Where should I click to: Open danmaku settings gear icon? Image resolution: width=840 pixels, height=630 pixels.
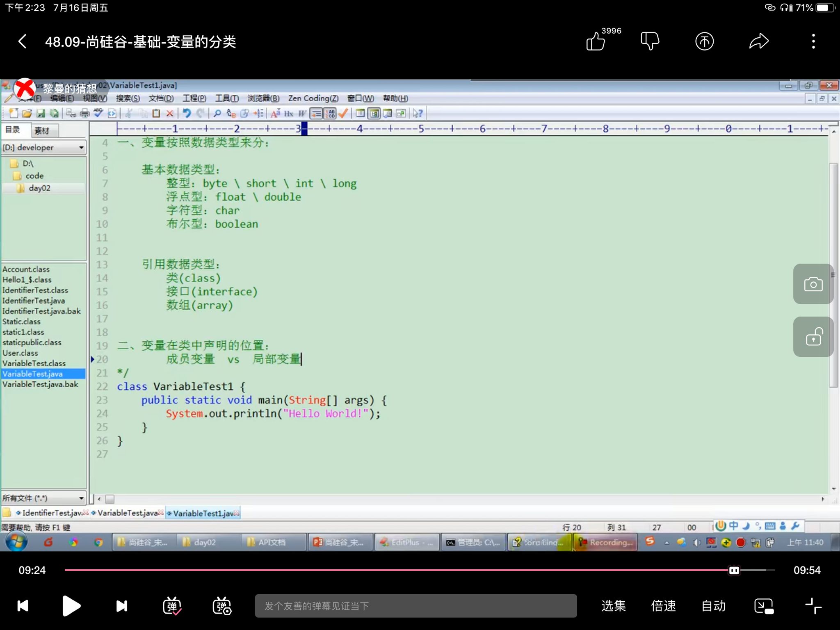pos(222,606)
